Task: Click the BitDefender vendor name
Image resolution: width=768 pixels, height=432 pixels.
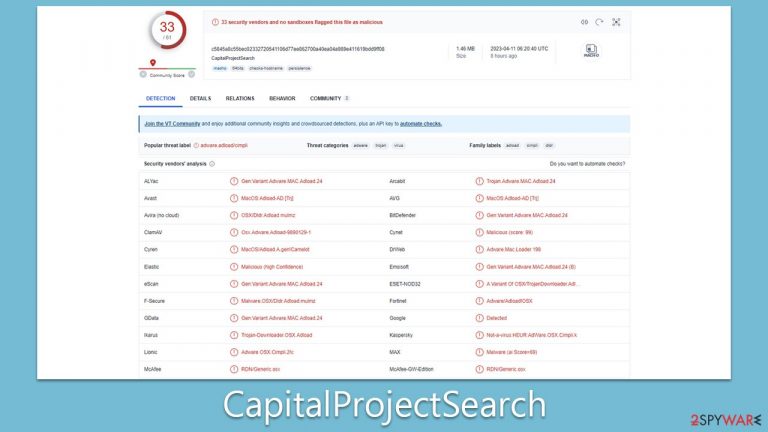Action: pos(402,216)
